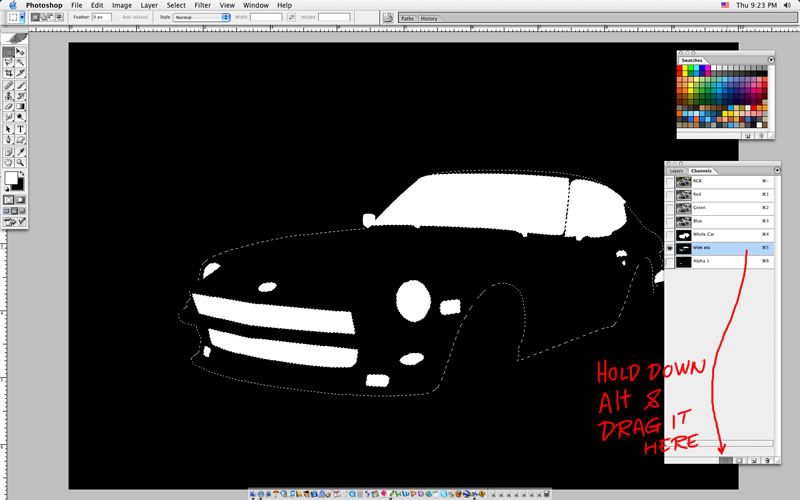Screen dimensions: 800x500
Task: Open the Filter menu
Action: 203,5
